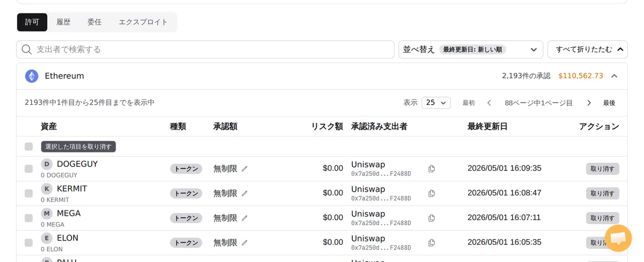Screen dimensions: 644x262
Task: Click the MEGA token name
Action: tap(69, 214)
